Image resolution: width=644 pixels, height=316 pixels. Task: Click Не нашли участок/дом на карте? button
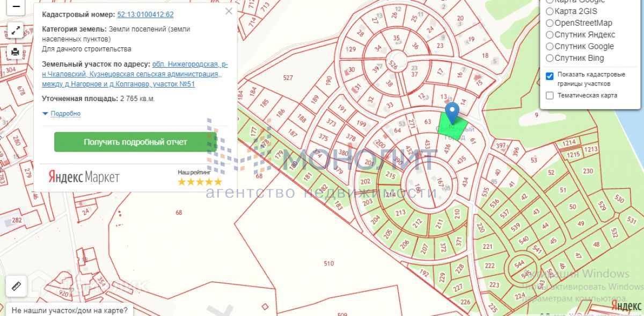click(70, 310)
